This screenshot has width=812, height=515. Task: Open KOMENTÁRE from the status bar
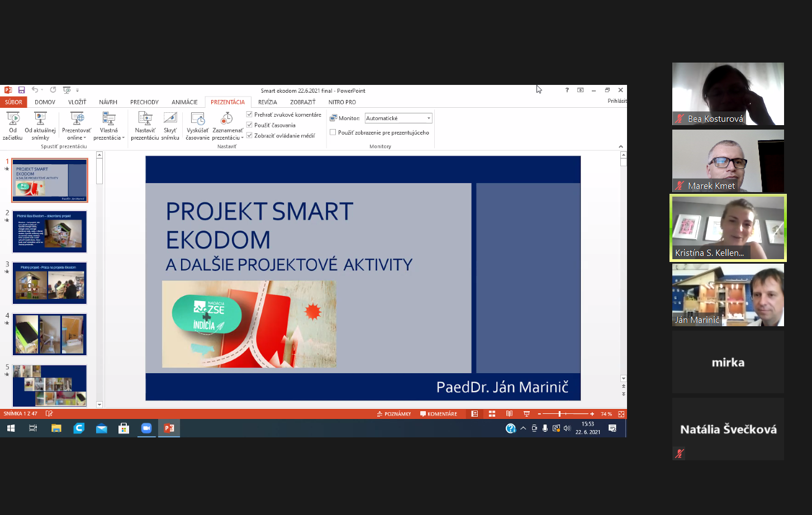[439, 414]
